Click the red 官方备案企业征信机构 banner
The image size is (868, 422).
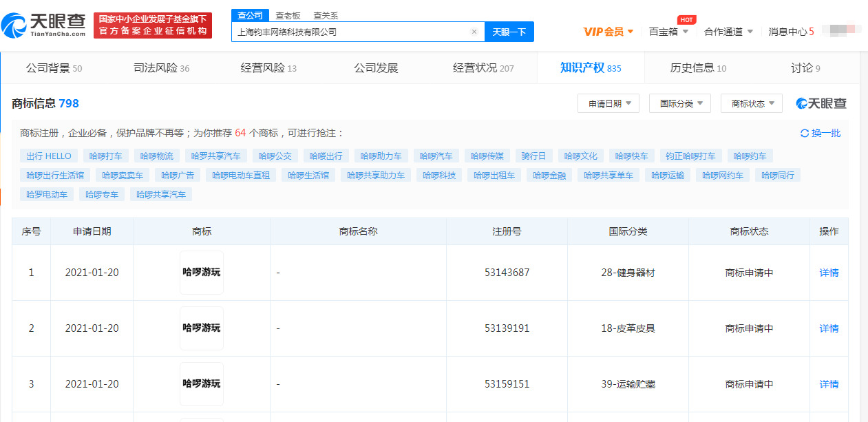153,25
